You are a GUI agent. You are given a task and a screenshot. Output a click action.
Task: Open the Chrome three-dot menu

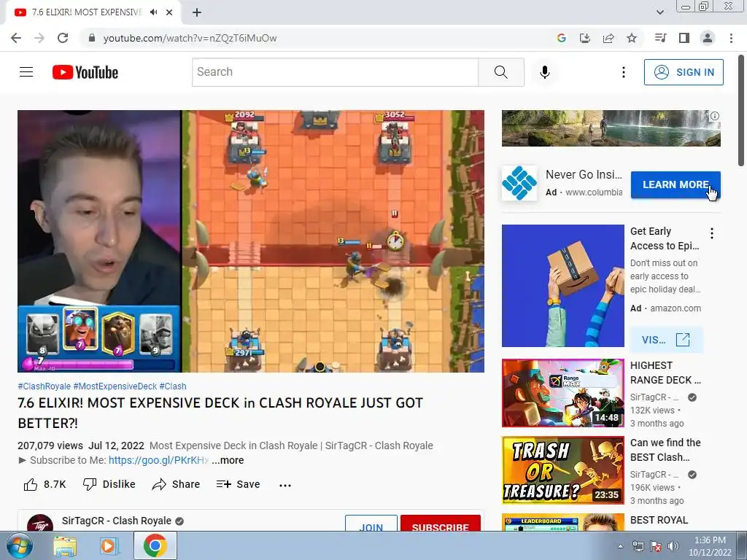pyautogui.click(x=731, y=38)
